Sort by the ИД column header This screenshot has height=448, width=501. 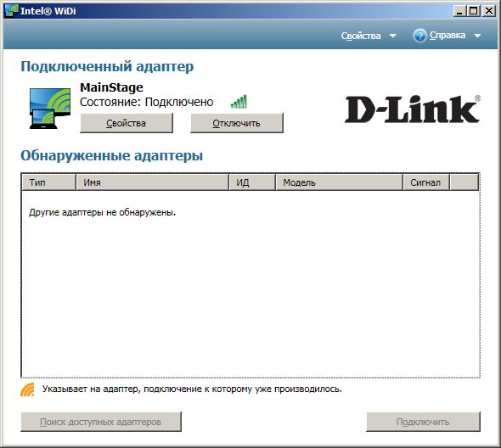[252, 182]
